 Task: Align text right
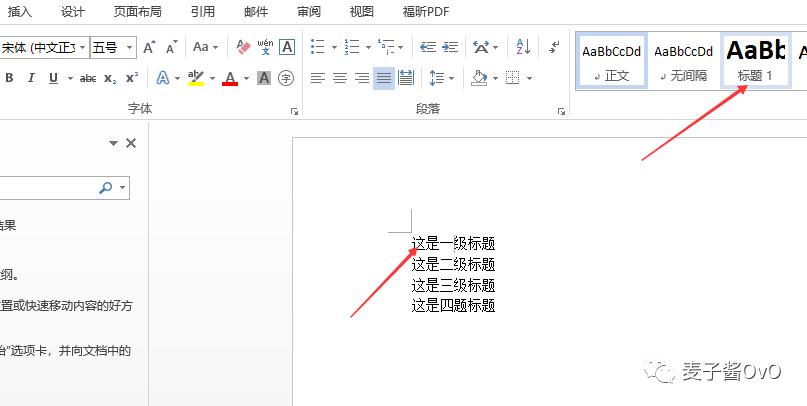pyautogui.click(x=362, y=78)
